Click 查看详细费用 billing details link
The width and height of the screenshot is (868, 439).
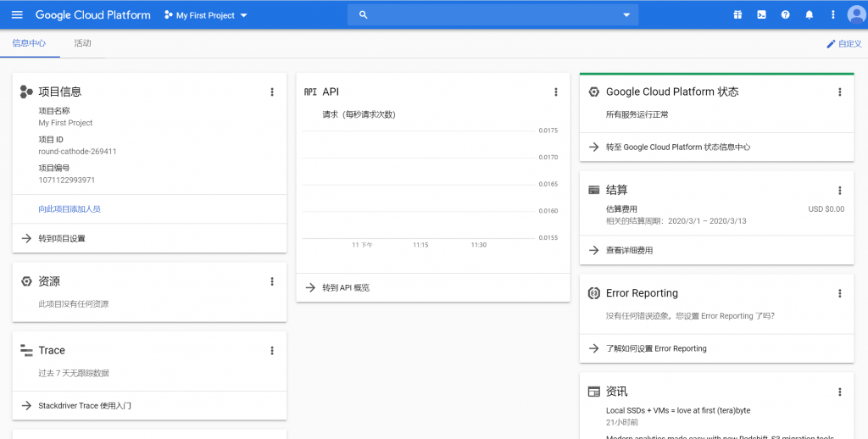(x=629, y=250)
